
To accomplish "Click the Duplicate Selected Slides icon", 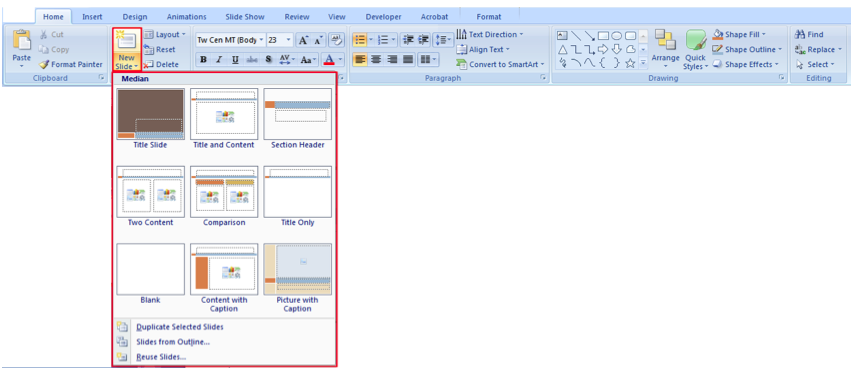I will pyautogui.click(x=123, y=327).
